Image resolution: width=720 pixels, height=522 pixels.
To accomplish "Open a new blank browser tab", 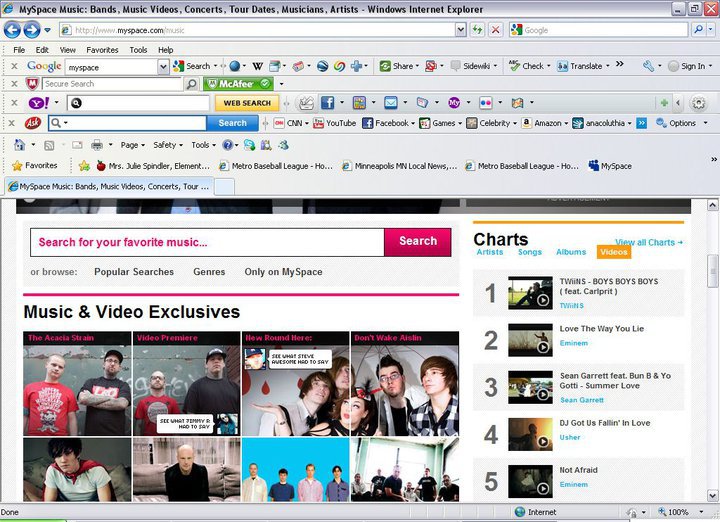I will pyautogui.click(x=225, y=187).
